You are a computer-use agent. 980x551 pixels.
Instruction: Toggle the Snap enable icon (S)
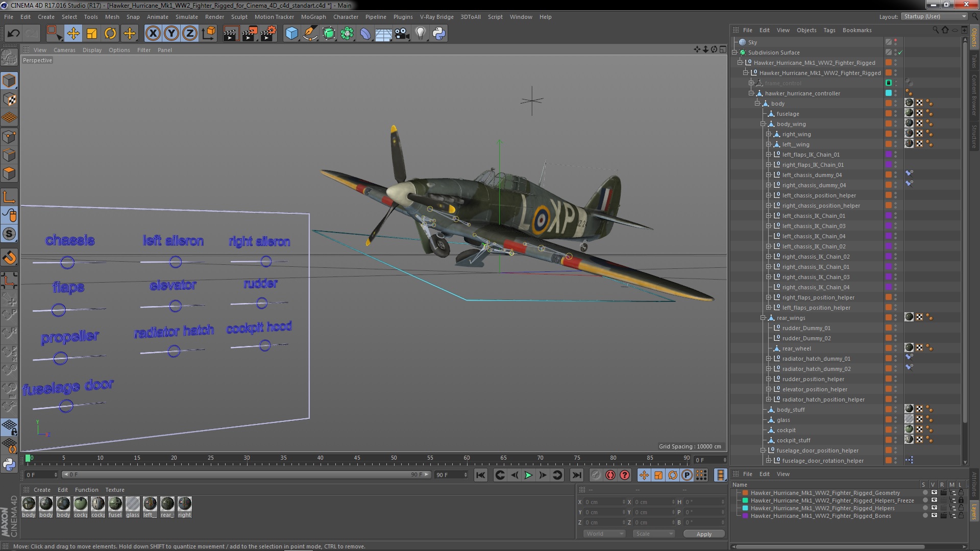coord(9,234)
